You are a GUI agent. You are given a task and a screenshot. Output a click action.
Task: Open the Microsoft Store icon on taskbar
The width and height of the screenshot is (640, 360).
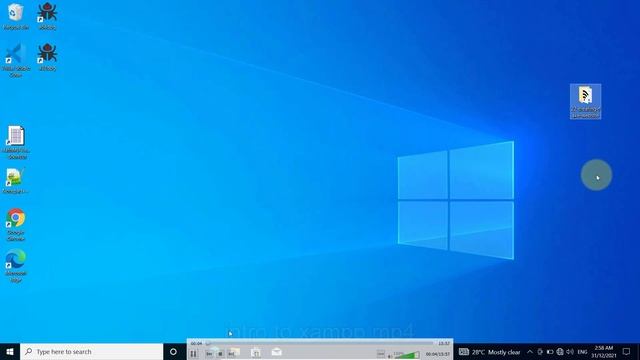click(x=256, y=353)
